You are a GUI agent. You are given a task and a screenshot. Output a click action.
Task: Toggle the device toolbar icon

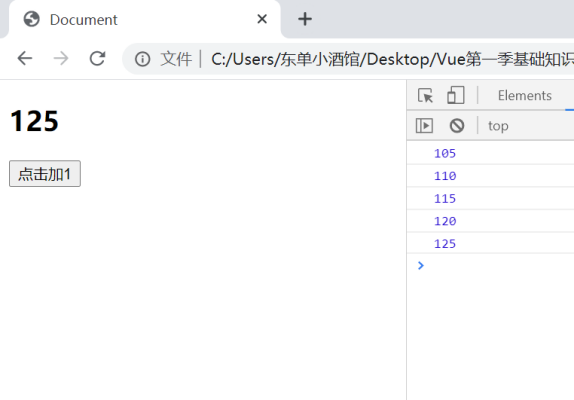456,95
